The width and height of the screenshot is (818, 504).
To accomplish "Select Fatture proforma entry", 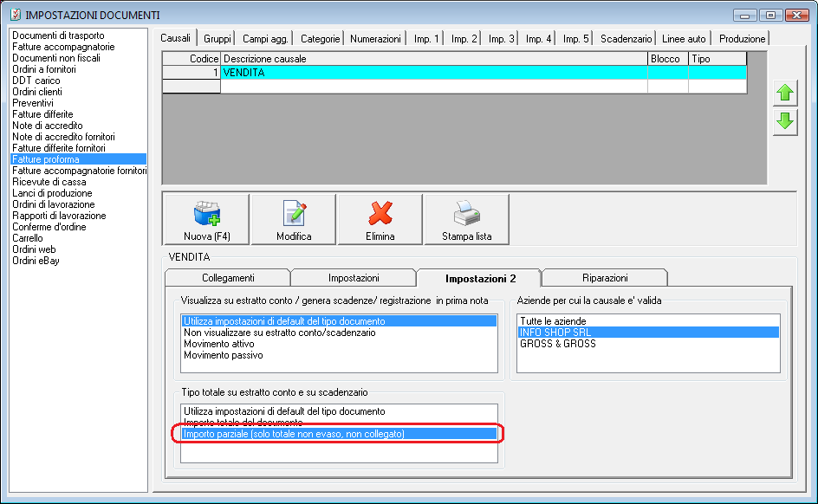I will (78, 159).
